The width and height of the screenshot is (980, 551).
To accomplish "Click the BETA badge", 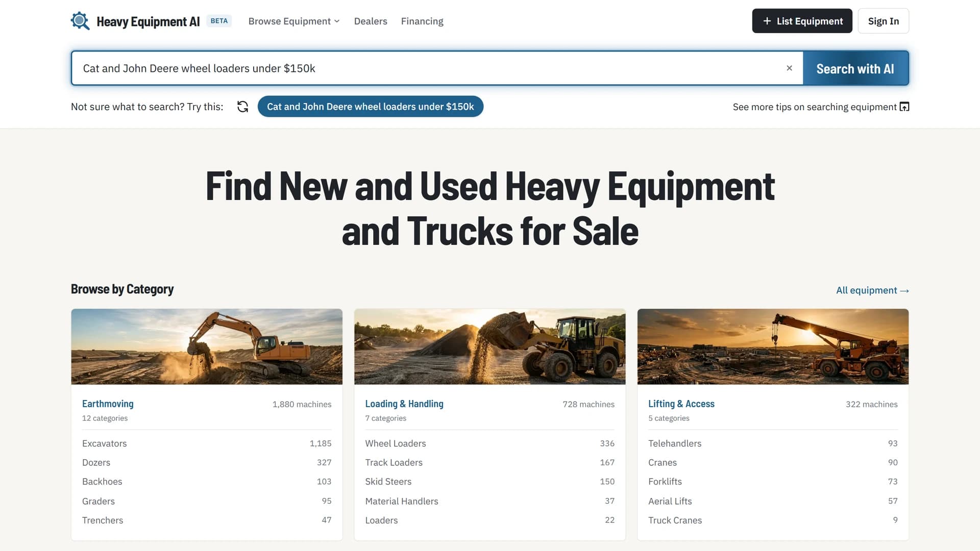I will coord(219,21).
